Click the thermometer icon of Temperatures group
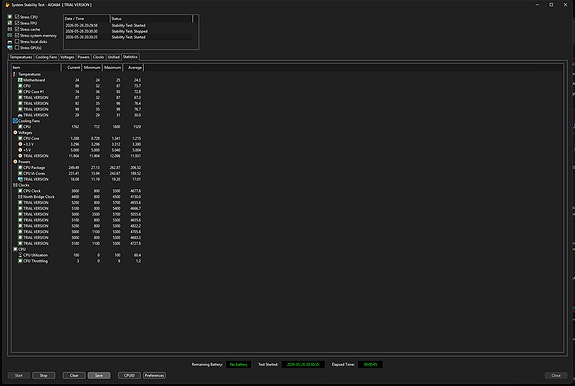The image size is (575, 386). point(15,74)
